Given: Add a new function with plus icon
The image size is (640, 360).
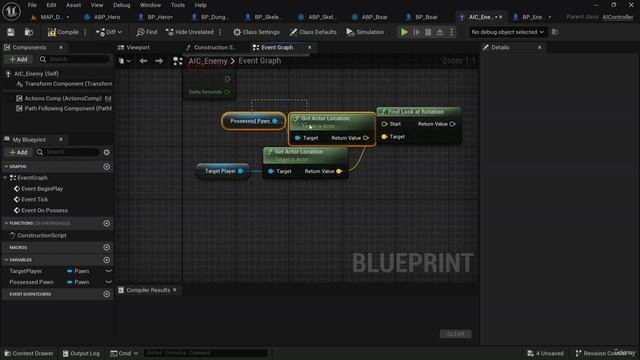Looking at the screenshot, I should 107,223.
